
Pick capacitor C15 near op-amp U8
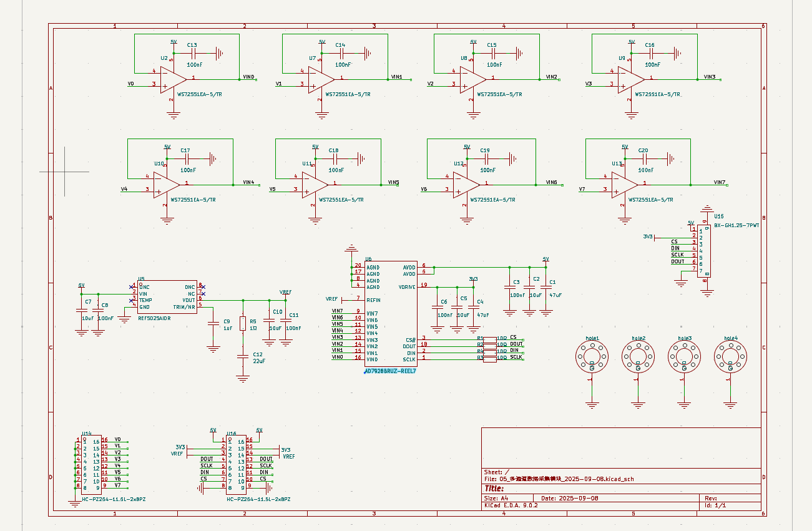pos(494,54)
